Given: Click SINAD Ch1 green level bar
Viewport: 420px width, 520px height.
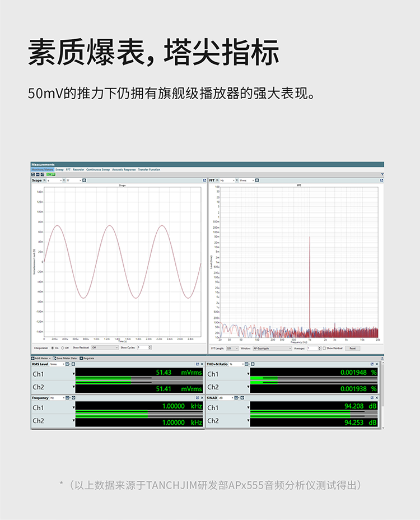Looking at the screenshot, I should (300, 412).
